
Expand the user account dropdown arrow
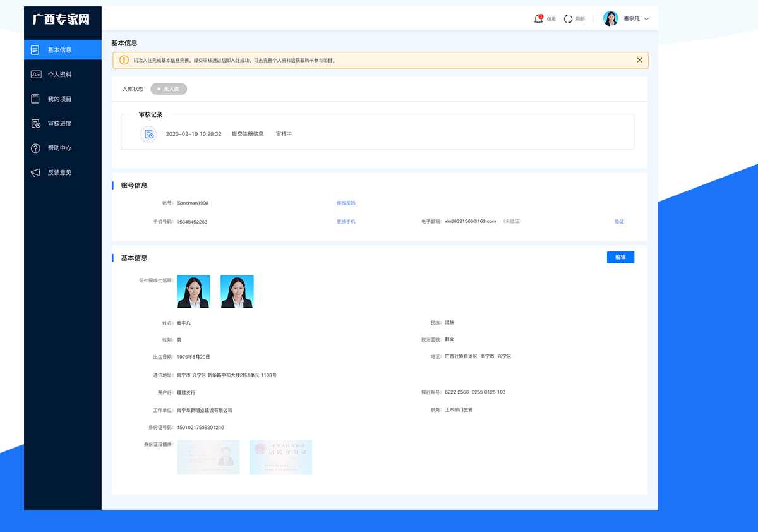tap(646, 19)
